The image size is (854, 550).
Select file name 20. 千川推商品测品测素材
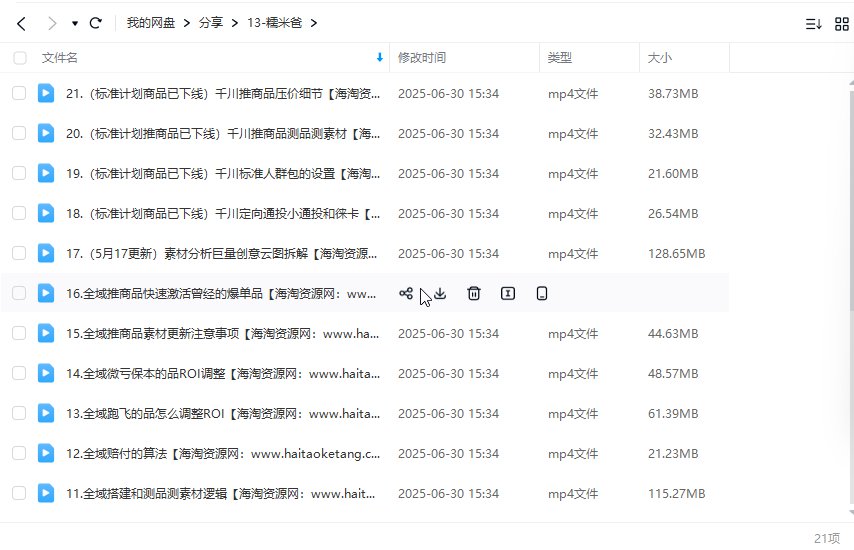(223, 133)
